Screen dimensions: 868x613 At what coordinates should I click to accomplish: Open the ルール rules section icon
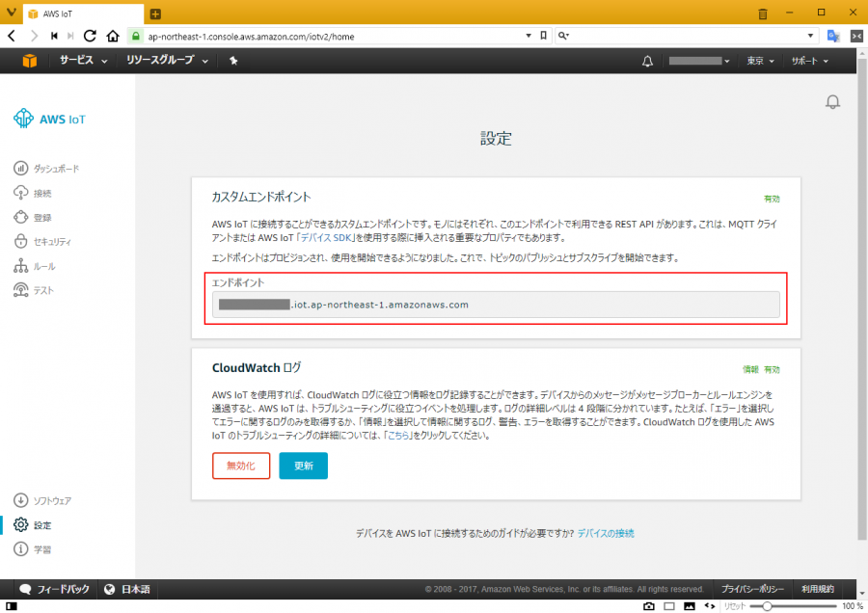click(20, 266)
